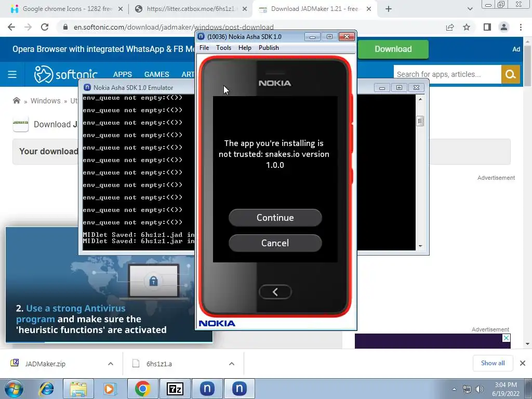Open the Chrome profile avatar
532x399 pixels.
tap(504, 27)
